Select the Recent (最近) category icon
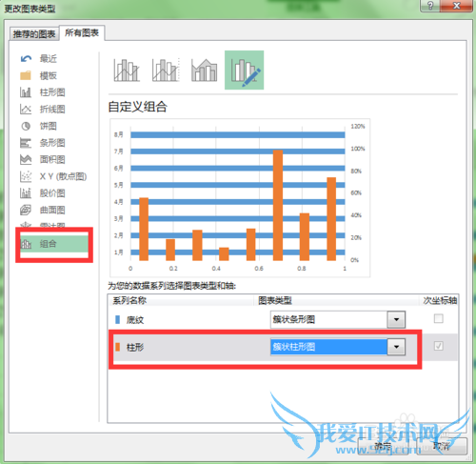The height and width of the screenshot is (464, 476). [26, 59]
